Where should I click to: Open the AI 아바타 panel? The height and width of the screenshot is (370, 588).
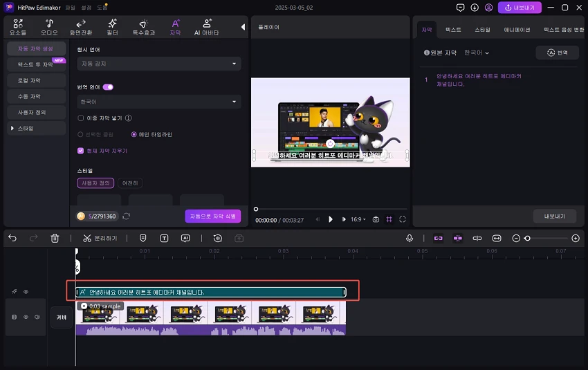tap(207, 27)
